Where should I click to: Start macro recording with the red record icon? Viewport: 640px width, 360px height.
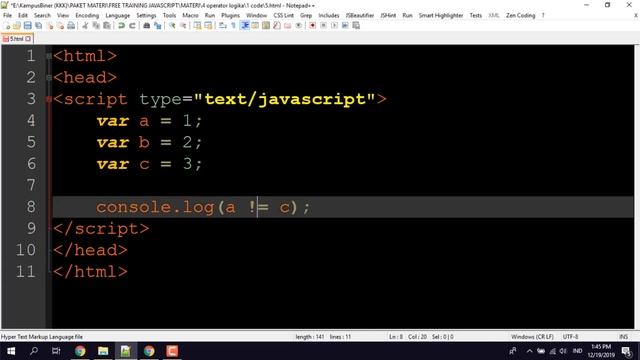pos(313,25)
